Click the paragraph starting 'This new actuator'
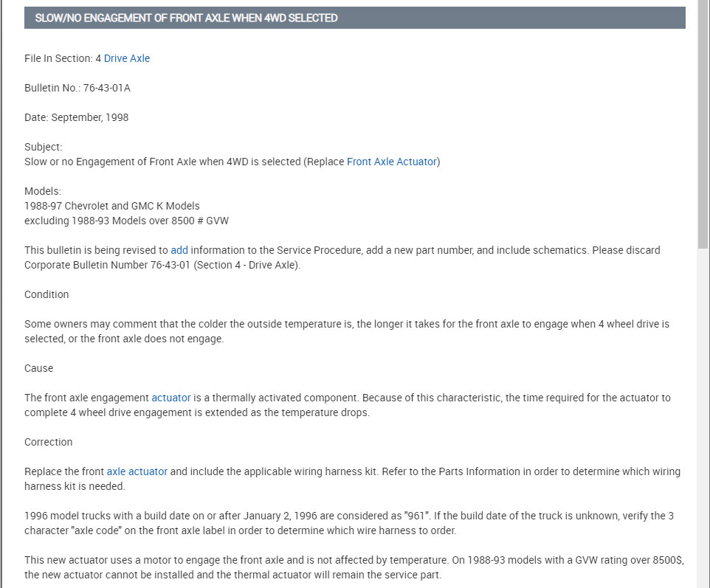 click(x=354, y=567)
